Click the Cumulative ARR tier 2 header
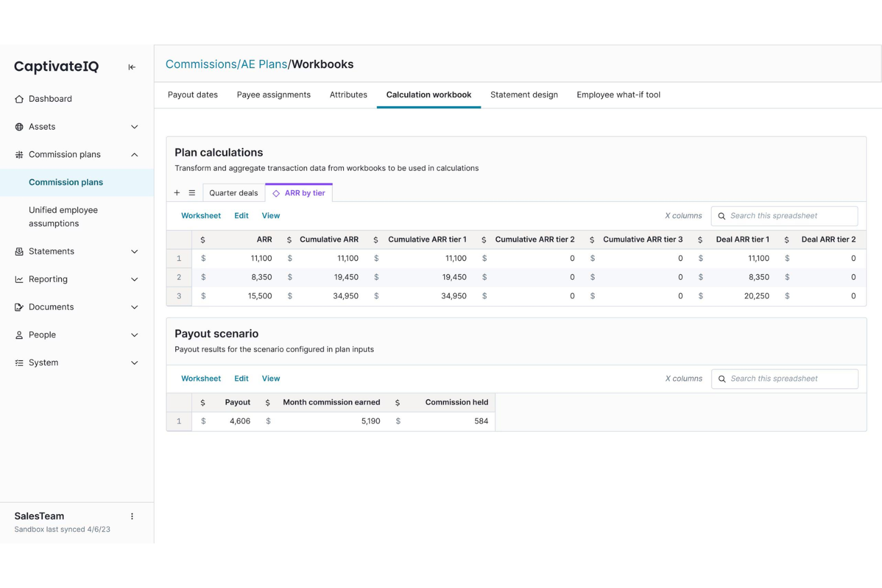The width and height of the screenshot is (882, 588). [535, 239]
